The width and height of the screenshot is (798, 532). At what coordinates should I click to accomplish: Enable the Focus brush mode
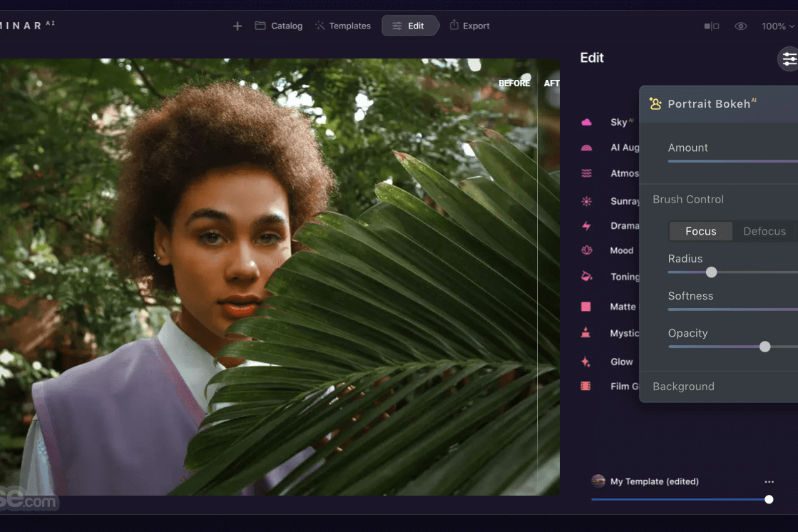click(700, 231)
